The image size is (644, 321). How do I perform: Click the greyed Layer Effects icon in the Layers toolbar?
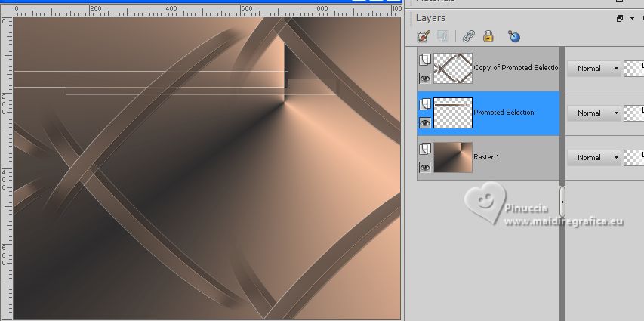click(442, 36)
